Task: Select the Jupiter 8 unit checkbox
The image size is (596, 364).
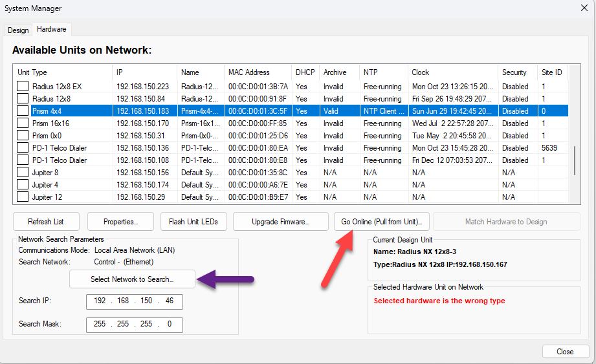Action: coord(23,173)
